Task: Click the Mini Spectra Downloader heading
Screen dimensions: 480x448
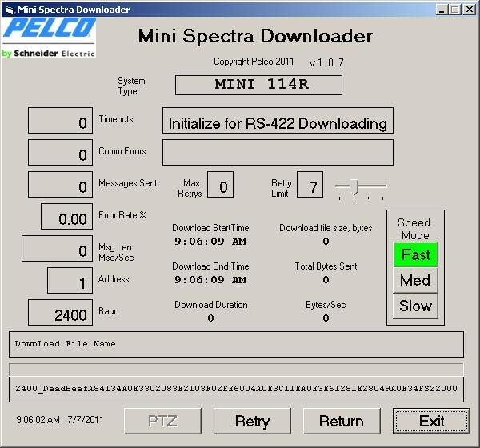Action: [255, 36]
